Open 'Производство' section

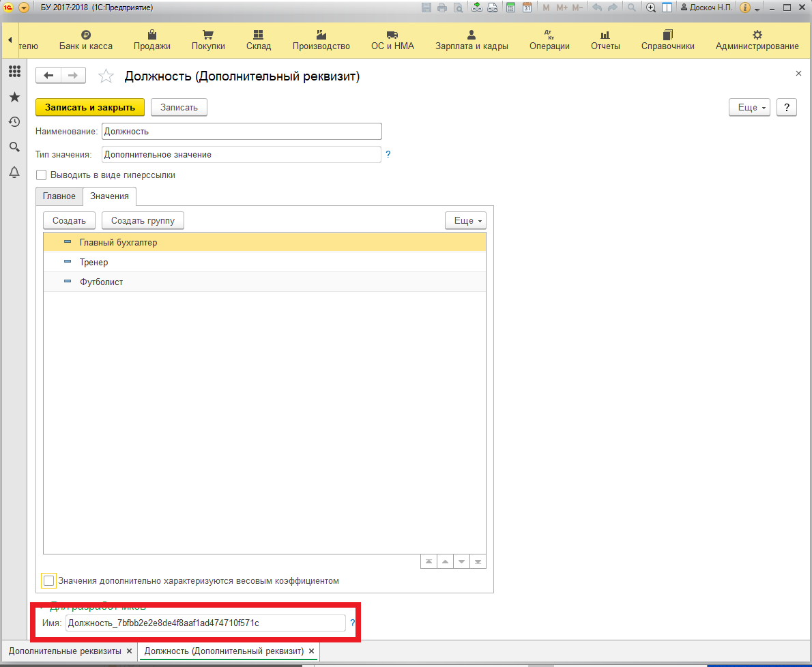coord(321,40)
